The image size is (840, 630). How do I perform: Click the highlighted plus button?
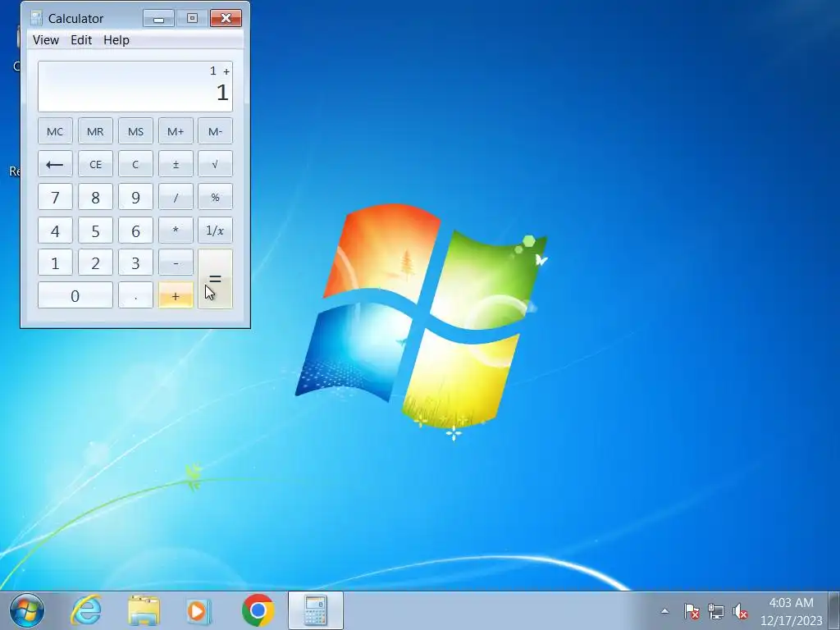coord(176,295)
